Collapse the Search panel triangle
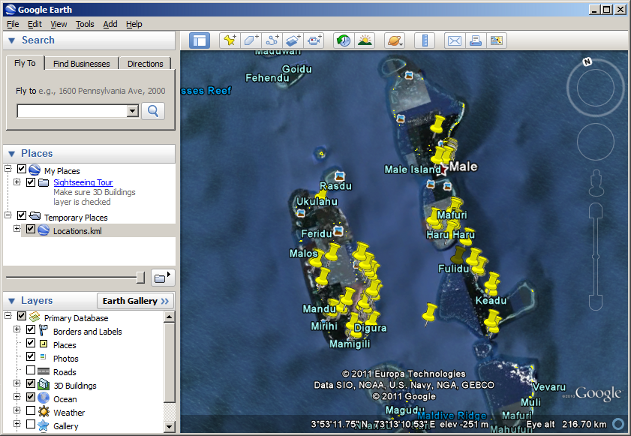 (x=12, y=40)
